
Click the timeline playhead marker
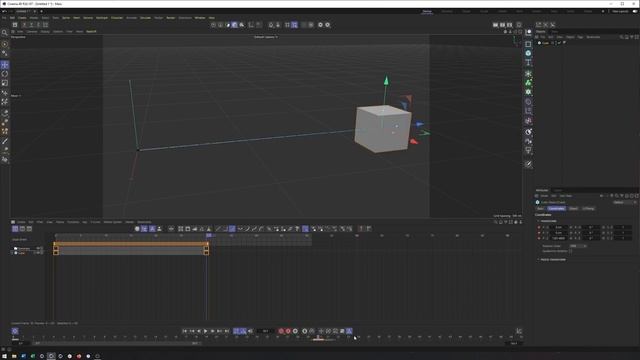pos(209,236)
